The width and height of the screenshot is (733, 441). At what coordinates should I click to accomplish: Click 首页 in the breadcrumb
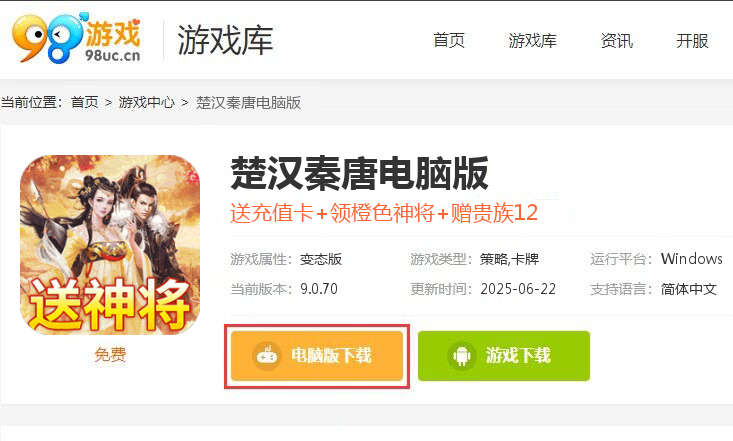point(85,102)
